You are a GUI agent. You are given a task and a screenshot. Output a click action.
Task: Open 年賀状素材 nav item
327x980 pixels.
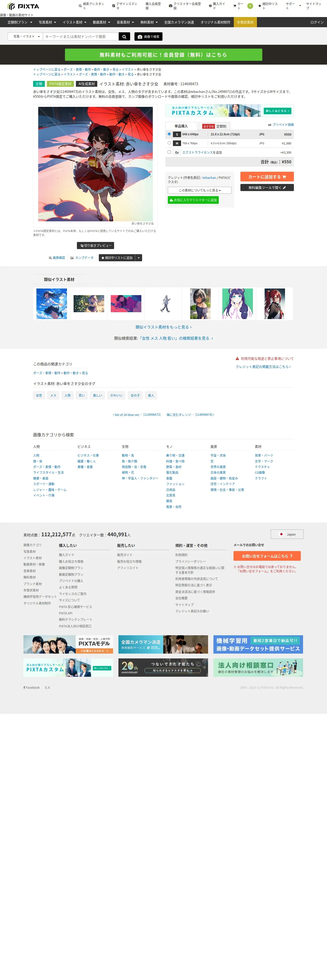(245, 22)
